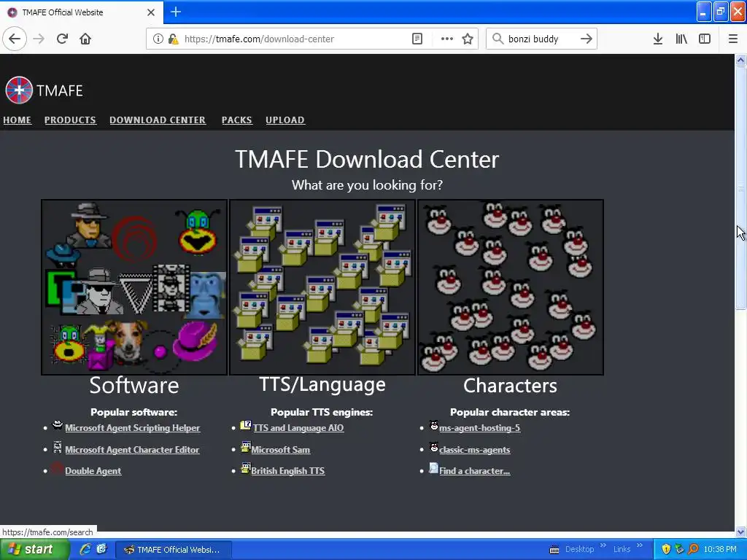
Task: Open the classic-ms-agents link
Action: (x=474, y=449)
